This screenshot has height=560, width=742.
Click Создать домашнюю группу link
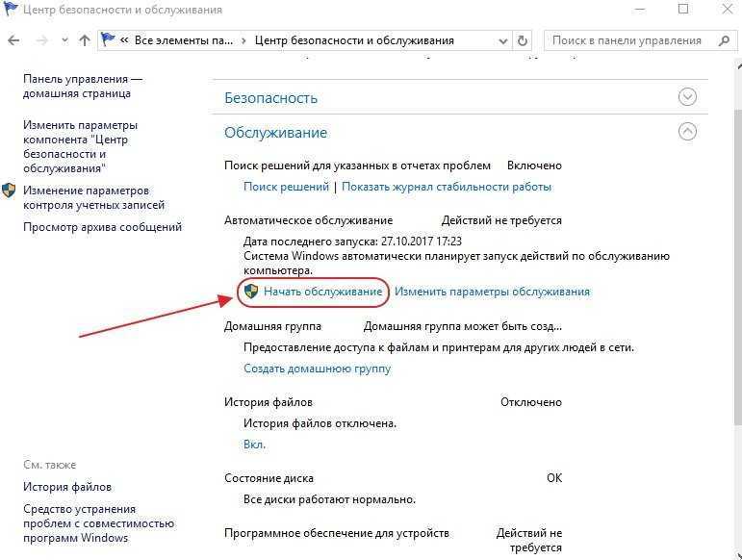point(317,369)
